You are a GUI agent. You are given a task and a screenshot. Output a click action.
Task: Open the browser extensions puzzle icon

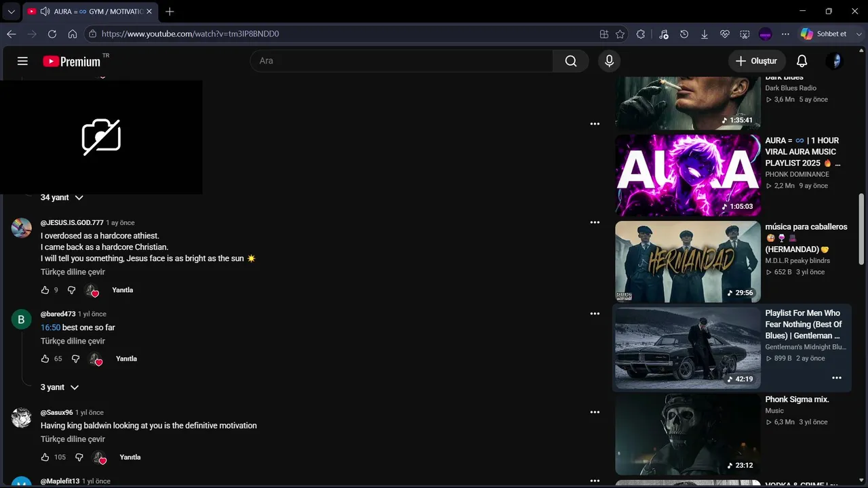tap(641, 34)
